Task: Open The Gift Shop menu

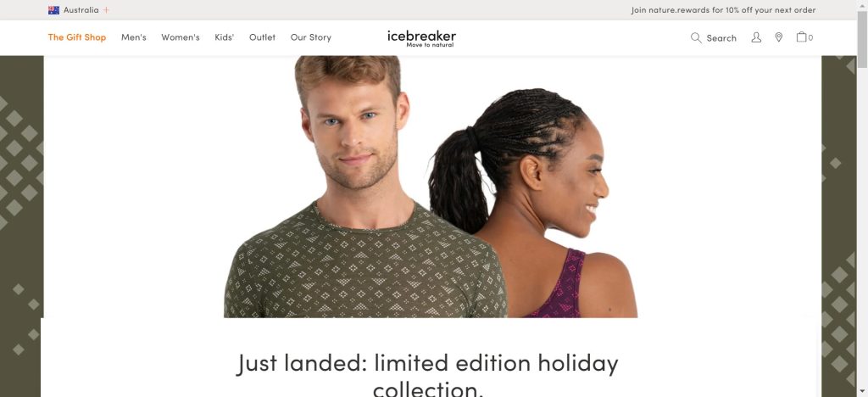Action: click(x=77, y=37)
